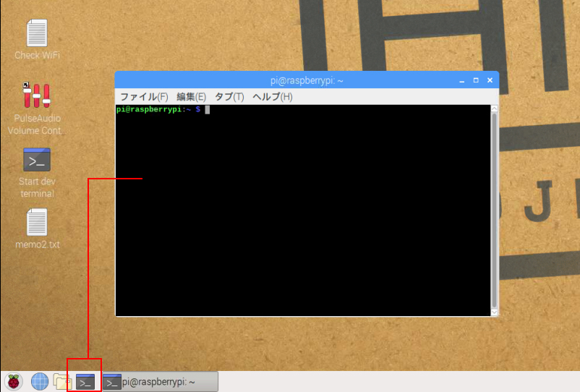
Task: Maximize the terminal window
Action: point(476,80)
